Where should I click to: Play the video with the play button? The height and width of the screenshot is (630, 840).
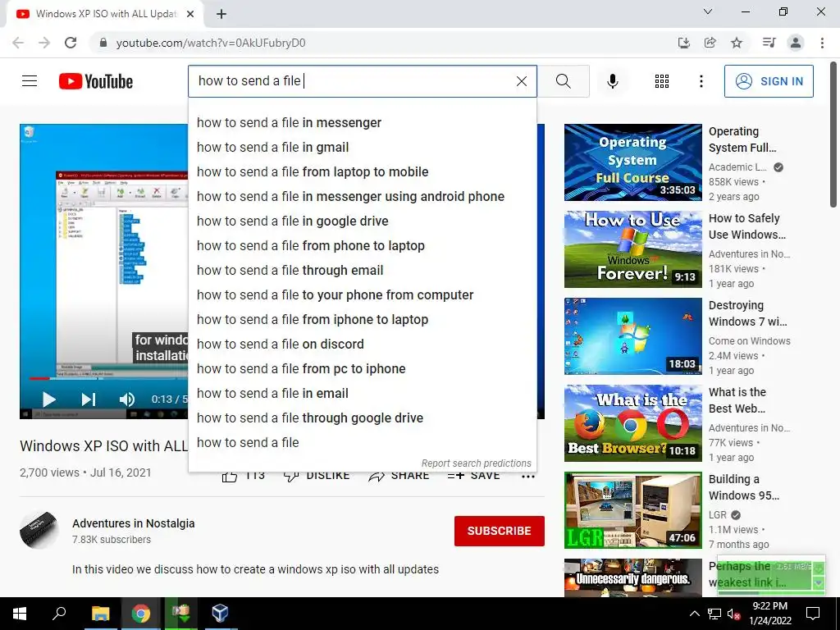point(48,399)
